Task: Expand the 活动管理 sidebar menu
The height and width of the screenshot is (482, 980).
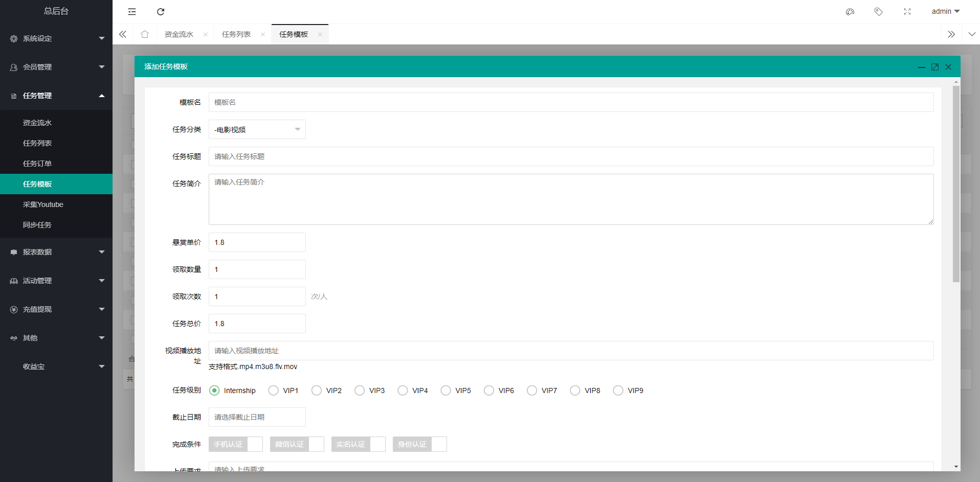Action: coord(56,281)
